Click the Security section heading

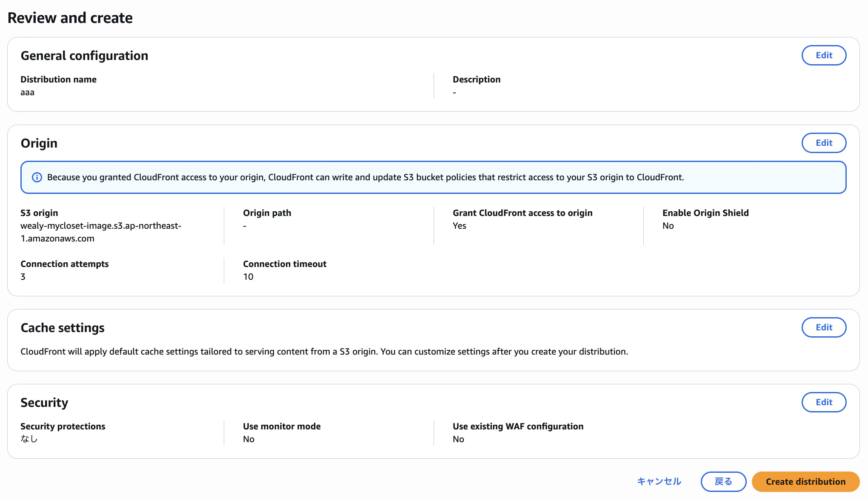44,403
